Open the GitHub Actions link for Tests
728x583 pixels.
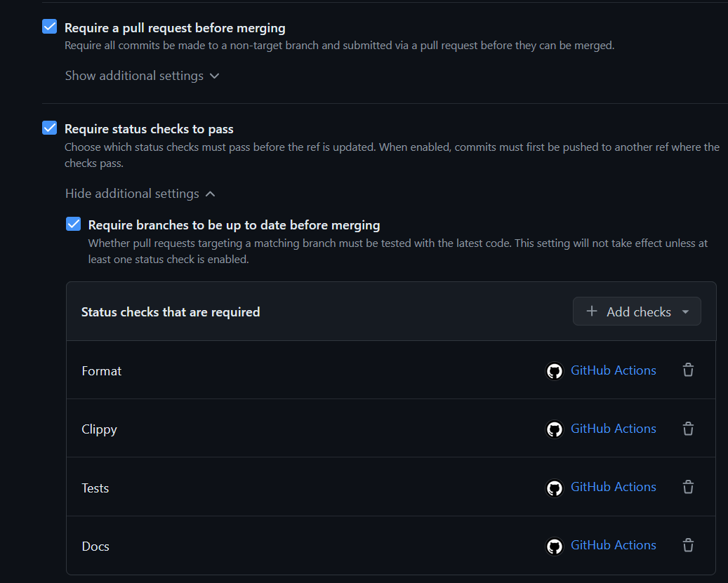(x=613, y=486)
